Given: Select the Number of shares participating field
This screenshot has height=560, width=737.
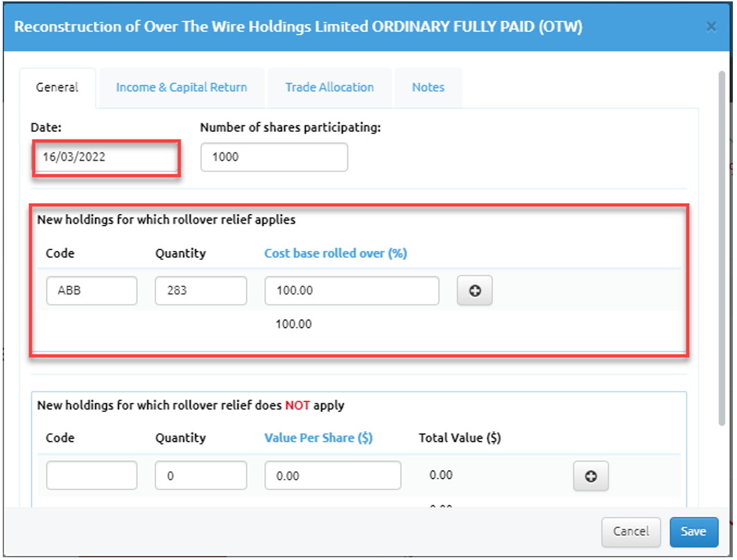Looking at the screenshot, I should point(274,157).
